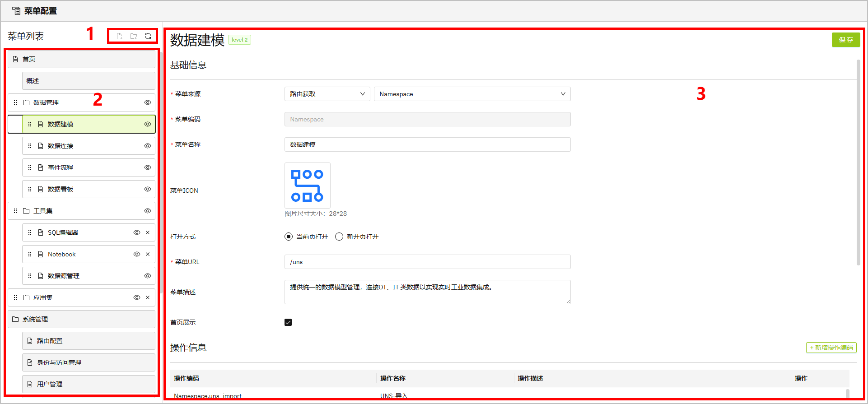
Task: Click the menu ICON image thumbnail
Action: 307,186
